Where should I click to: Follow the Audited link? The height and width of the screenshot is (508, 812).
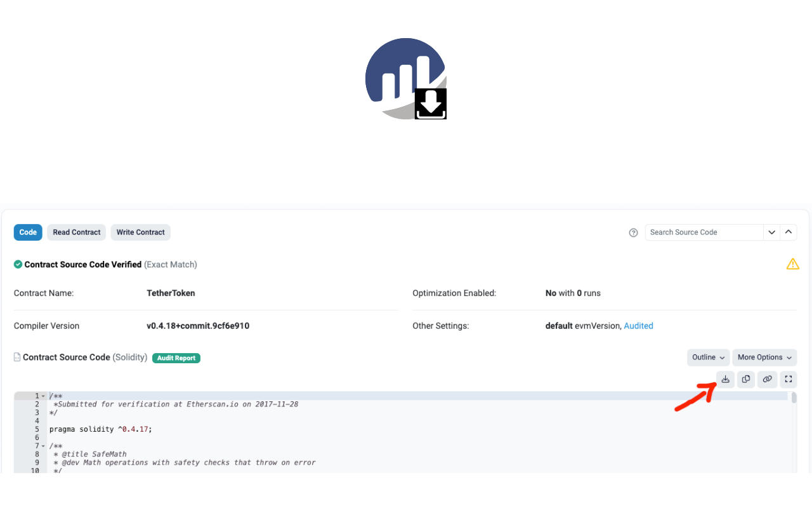pyautogui.click(x=638, y=325)
